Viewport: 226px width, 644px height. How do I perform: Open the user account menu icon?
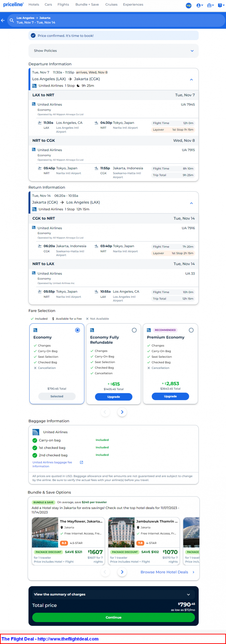click(199, 5)
